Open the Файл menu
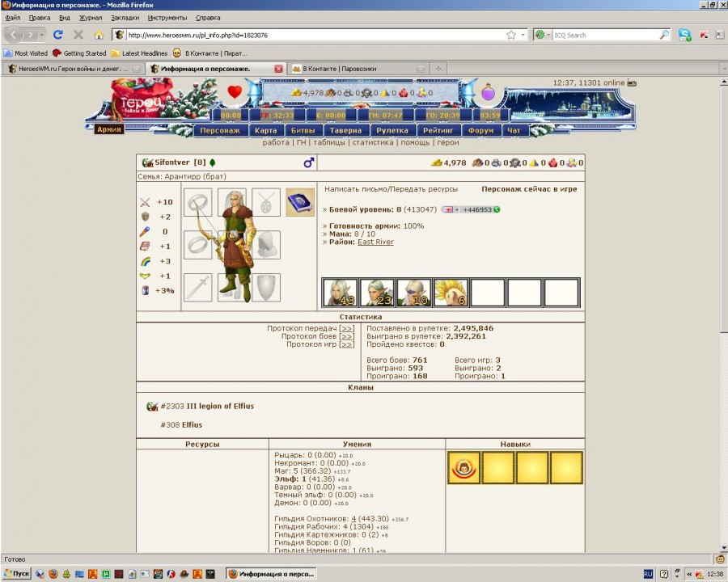The height and width of the screenshot is (582, 728). (12, 18)
